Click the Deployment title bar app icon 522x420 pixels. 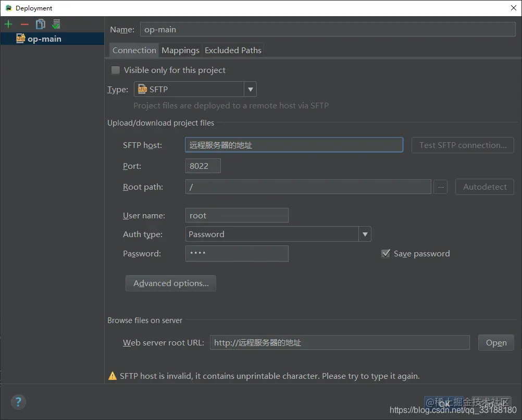pyautogui.click(x=9, y=8)
